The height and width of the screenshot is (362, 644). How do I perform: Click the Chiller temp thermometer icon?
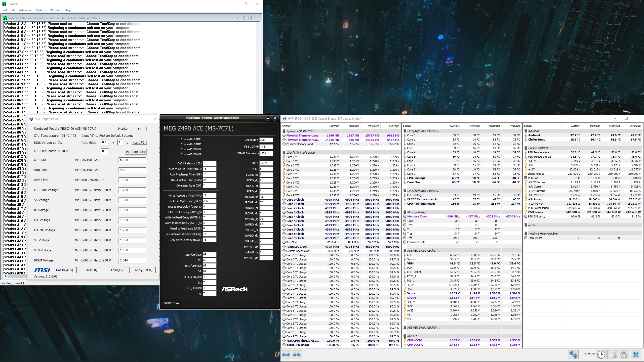pos(526,140)
